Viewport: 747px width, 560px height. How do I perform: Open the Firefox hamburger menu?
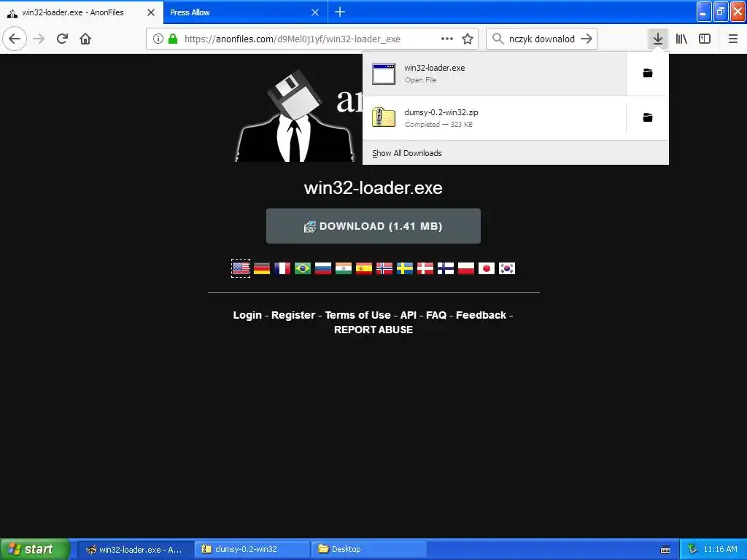coord(733,39)
